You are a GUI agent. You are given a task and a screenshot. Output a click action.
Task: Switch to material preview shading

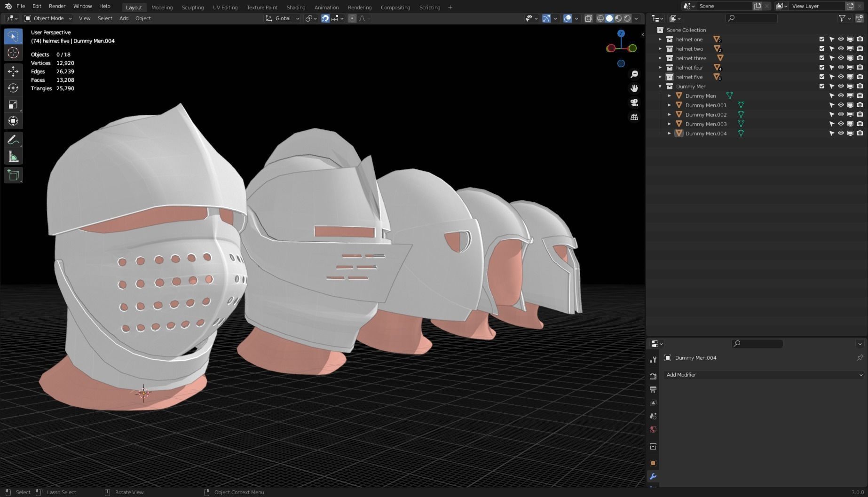point(618,18)
